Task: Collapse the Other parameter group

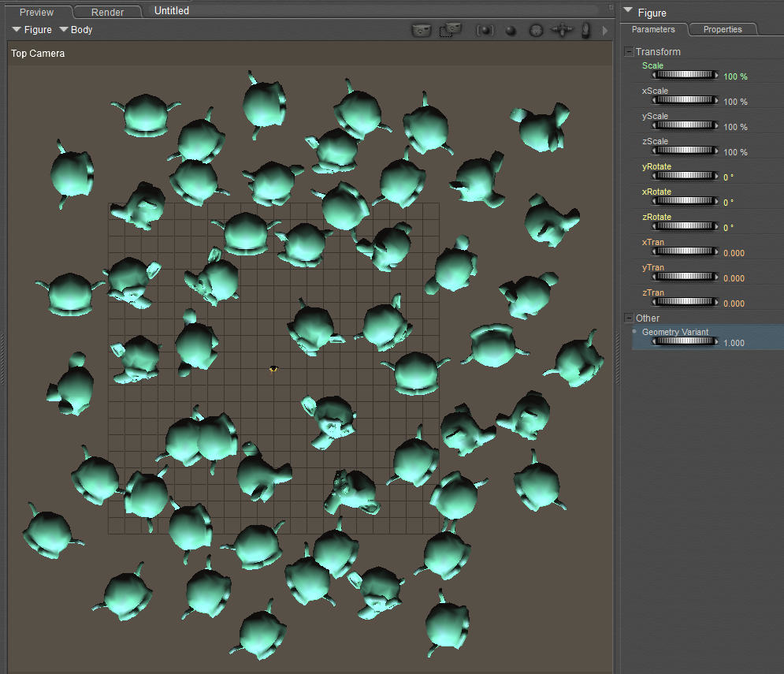Action: [629, 318]
